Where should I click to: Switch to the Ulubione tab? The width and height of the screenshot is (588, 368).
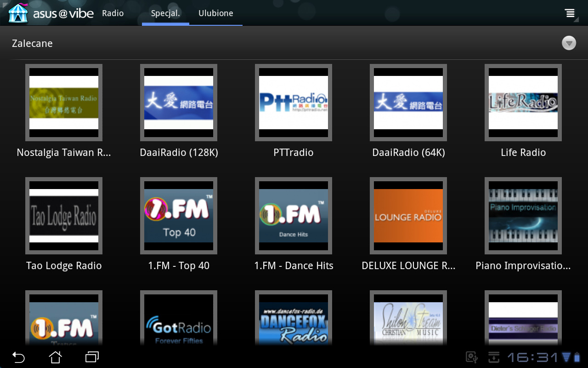(x=216, y=13)
